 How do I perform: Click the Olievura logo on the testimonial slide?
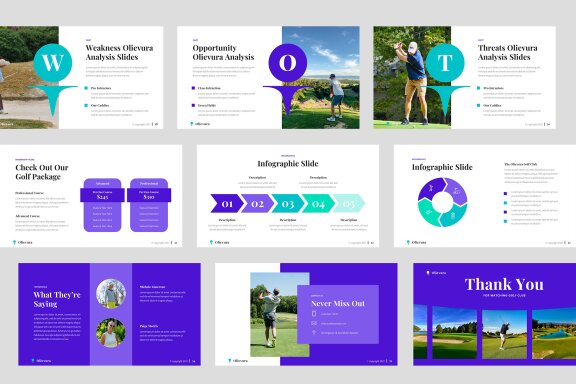coord(41,361)
